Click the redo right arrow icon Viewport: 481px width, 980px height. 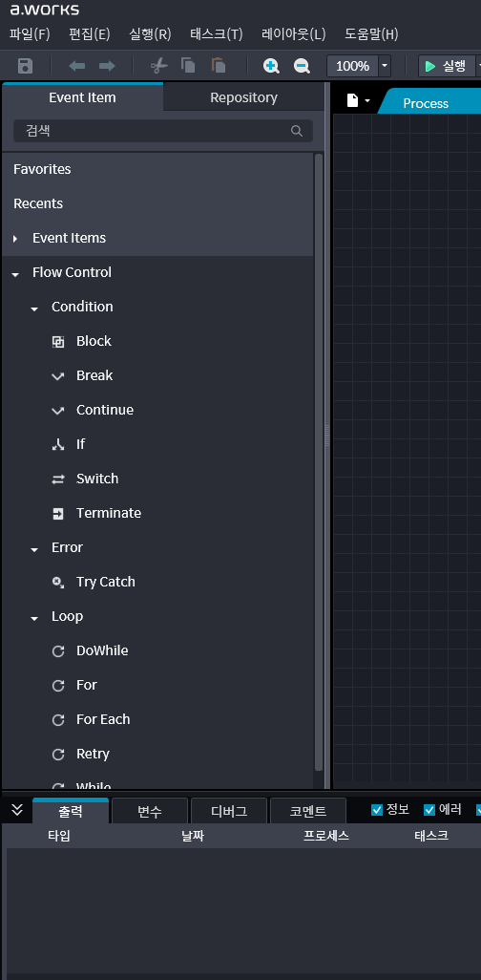pos(108,66)
